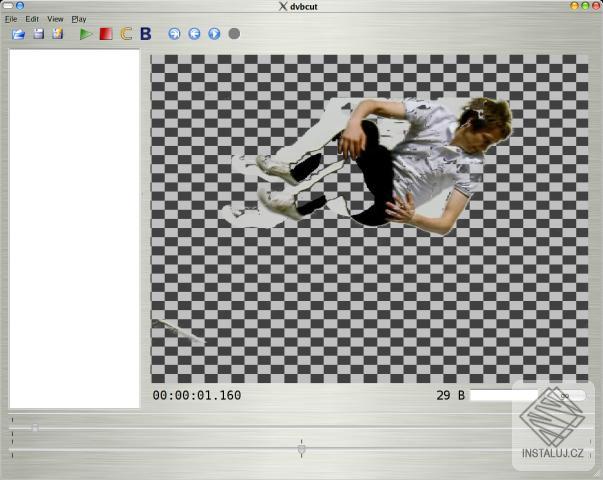Click the upper position slider handle
The height and width of the screenshot is (480, 603).
point(35,427)
